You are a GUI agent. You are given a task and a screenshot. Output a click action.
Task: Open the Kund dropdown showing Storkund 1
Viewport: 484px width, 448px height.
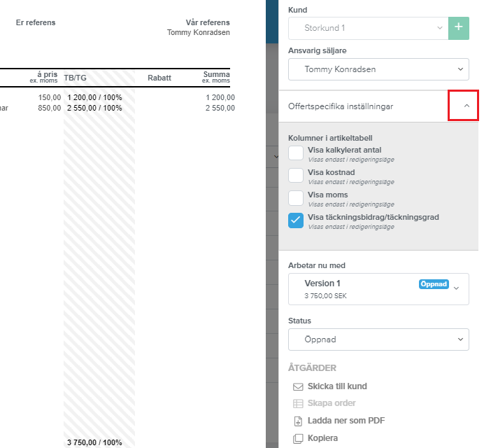369,28
